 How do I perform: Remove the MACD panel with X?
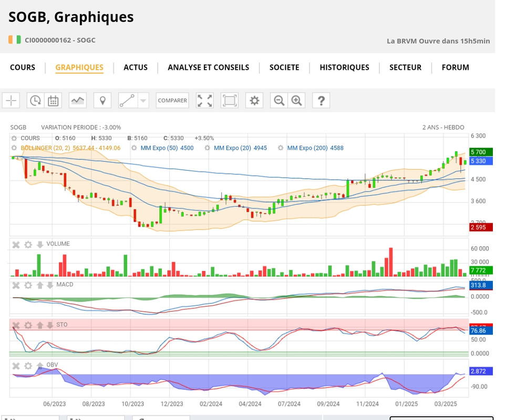click(16, 285)
